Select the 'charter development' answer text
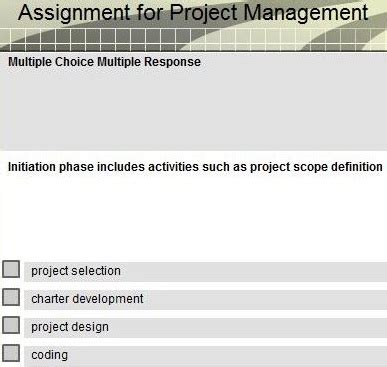 [x=87, y=299]
